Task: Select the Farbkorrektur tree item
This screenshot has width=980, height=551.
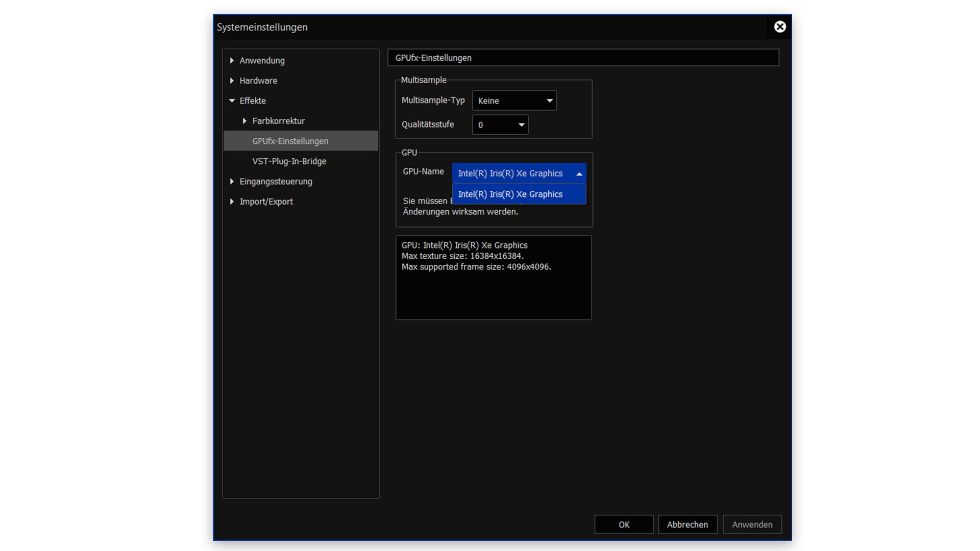Action: (x=278, y=121)
